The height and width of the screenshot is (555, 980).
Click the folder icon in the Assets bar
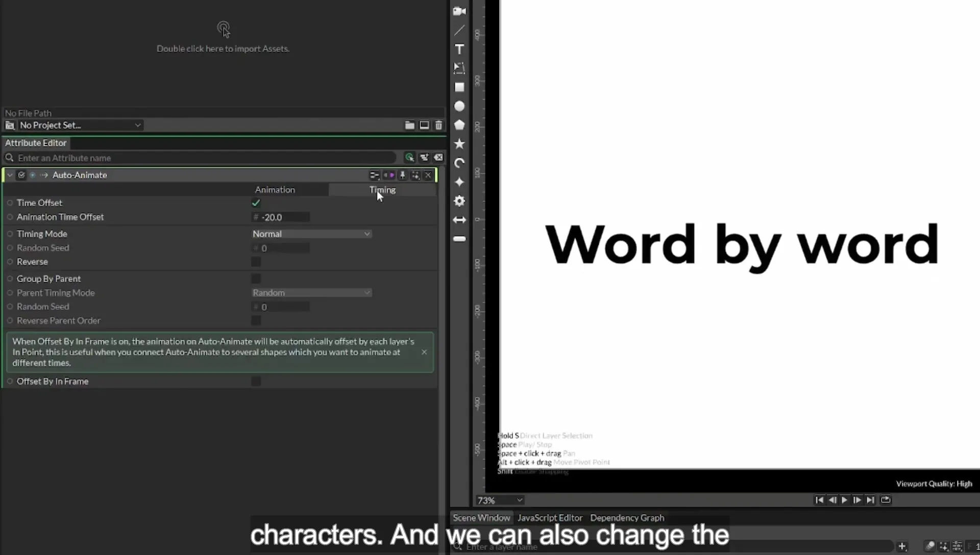(409, 125)
